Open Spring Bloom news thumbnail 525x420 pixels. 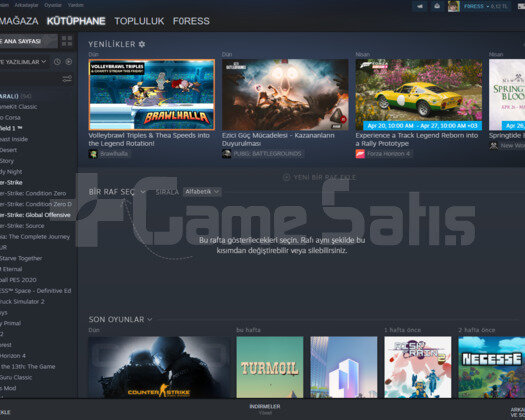click(507, 95)
